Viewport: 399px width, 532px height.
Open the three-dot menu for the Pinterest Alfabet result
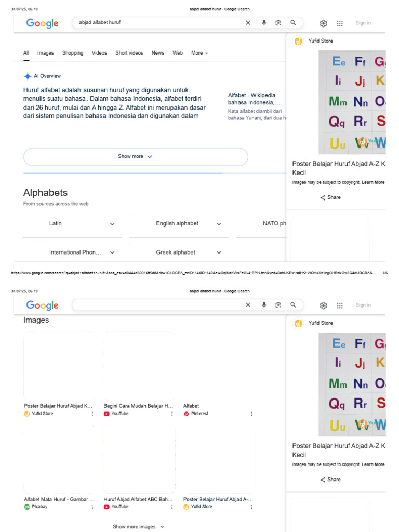coord(251,414)
